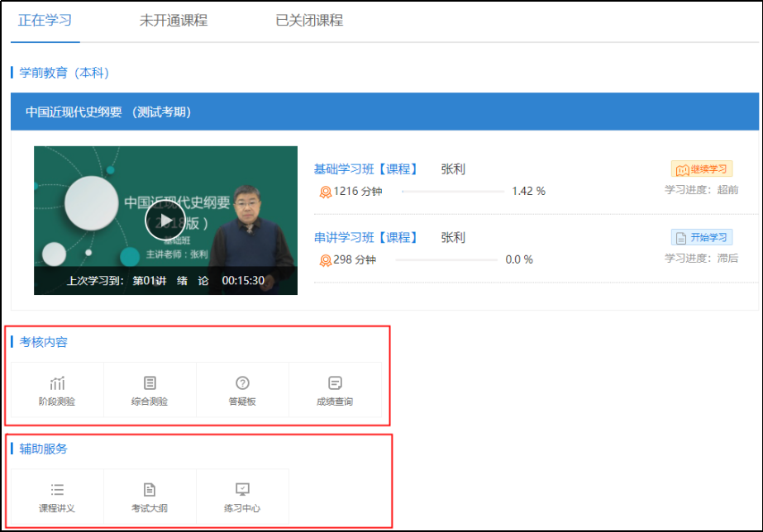The height and width of the screenshot is (532, 763).
Task: Click the 学习进度:超前 status text
Action: [x=702, y=190]
